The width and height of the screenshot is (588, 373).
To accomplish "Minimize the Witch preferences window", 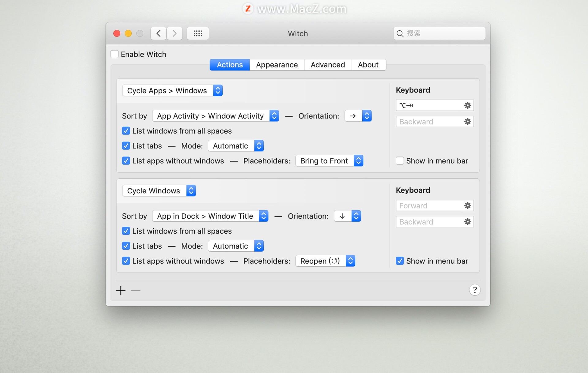I will tap(128, 33).
